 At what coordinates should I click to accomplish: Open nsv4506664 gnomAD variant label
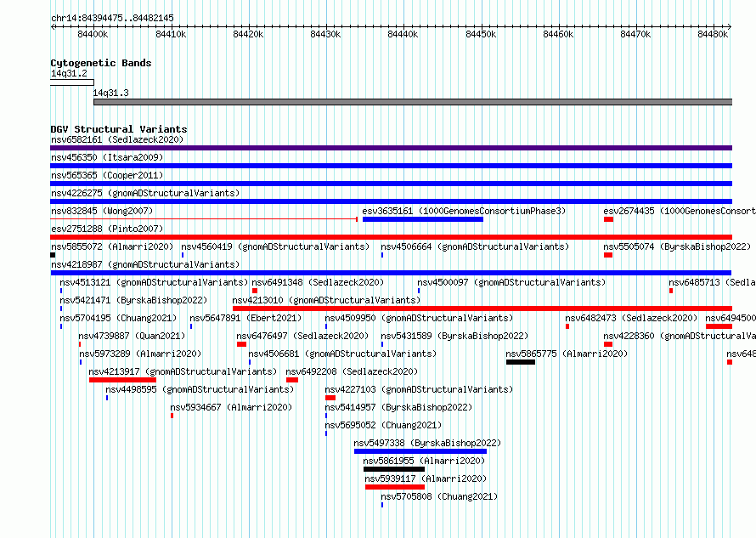475,246
